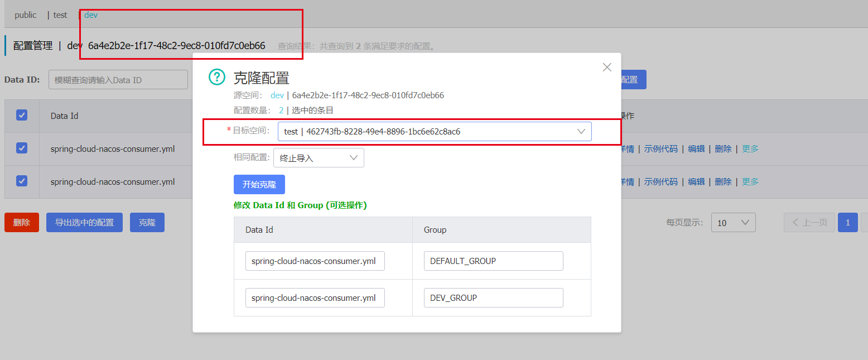Image resolution: width=868 pixels, height=360 pixels.
Task: Toggle the select-all checkbox in table header
Action: (x=22, y=115)
